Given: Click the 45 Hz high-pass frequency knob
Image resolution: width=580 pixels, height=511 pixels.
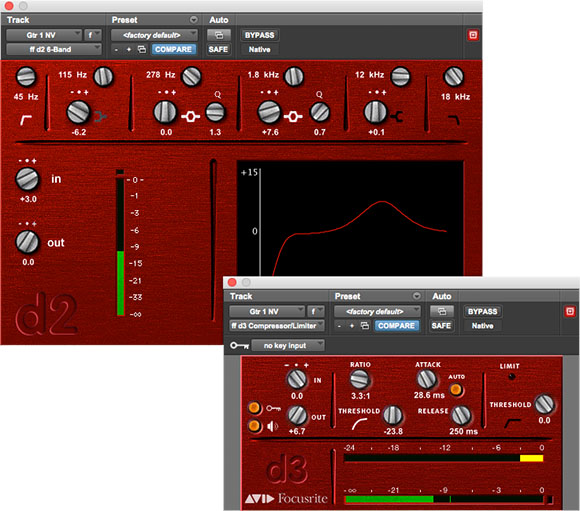Looking at the screenshot, I should (26, 77).
